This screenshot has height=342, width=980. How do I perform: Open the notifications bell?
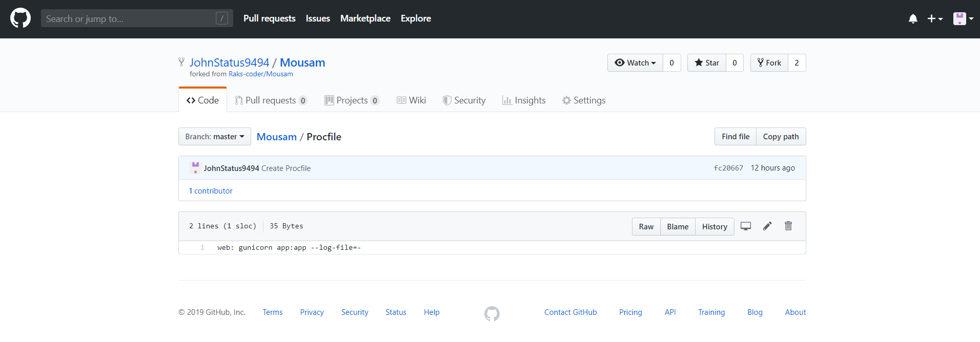coord(913,19)
